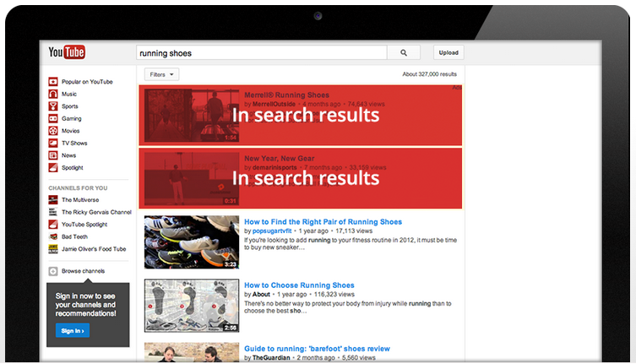
Task: Go to the Sports category
Action: pos(70,106)
